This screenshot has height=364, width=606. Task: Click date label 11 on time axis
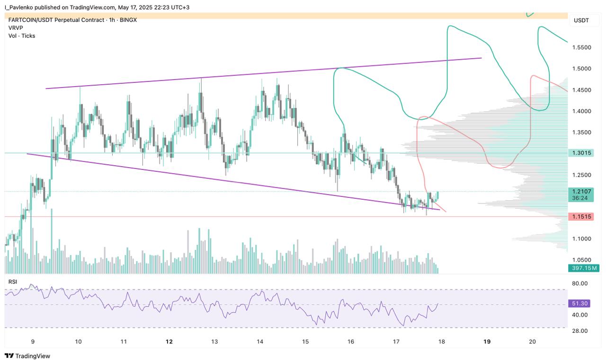124,341
